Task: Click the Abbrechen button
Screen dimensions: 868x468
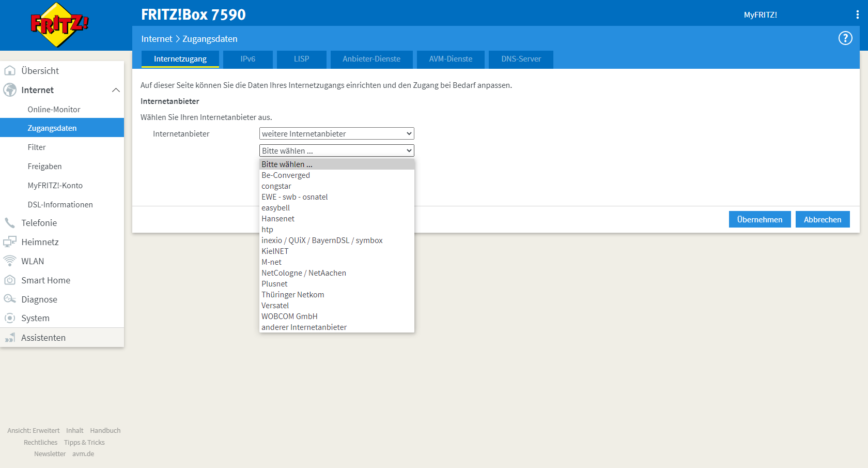Action: click(823, 219)
